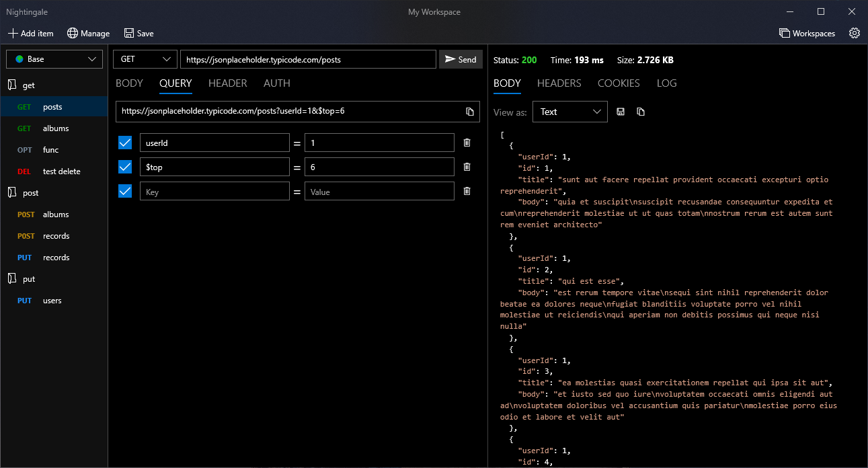Uncheck the userId parameter checkbox

125,143
